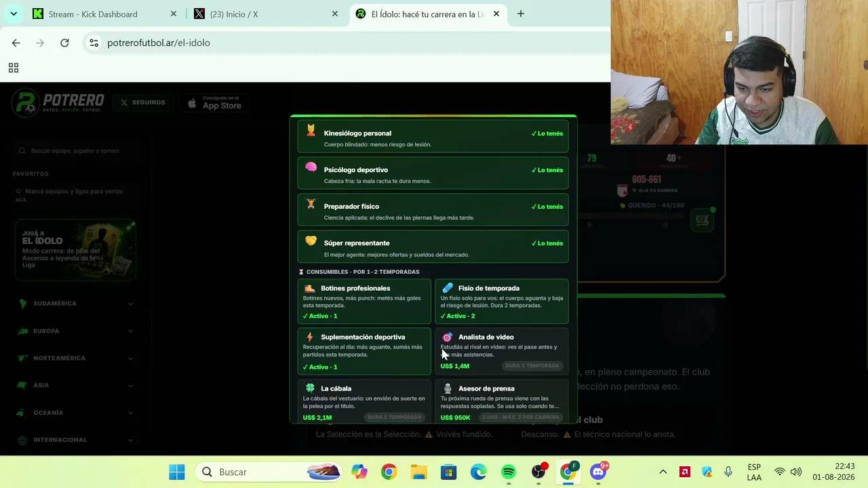The width and height of the screenshot is (868, 488).
Task: Open the taskbar volume control
Action: point(795,472)
